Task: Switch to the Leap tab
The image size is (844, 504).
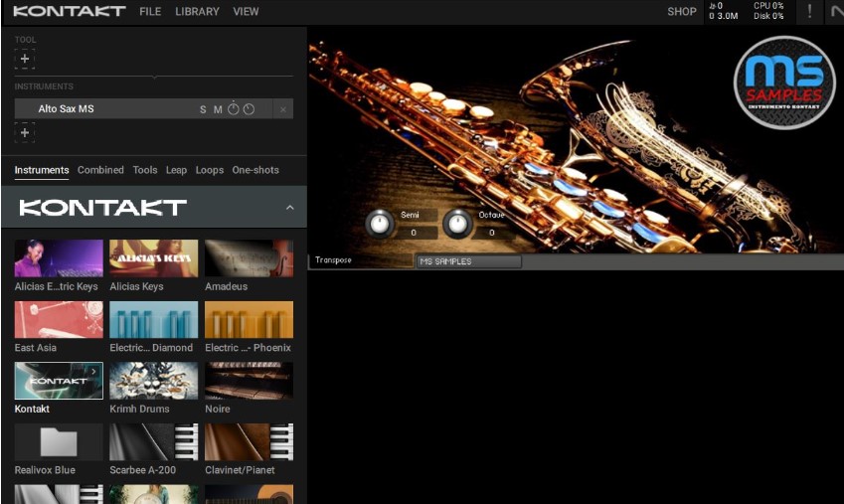Action: pyautogui.click(x=176, y=170)
